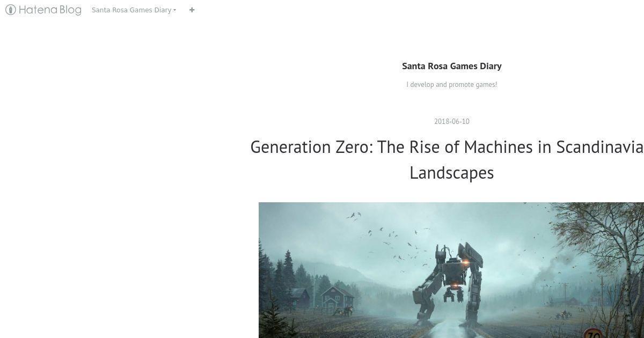The height and width of the screenshot is (338, 644).
Task: Open the Generation Zero article title
Action: point(447,159)
